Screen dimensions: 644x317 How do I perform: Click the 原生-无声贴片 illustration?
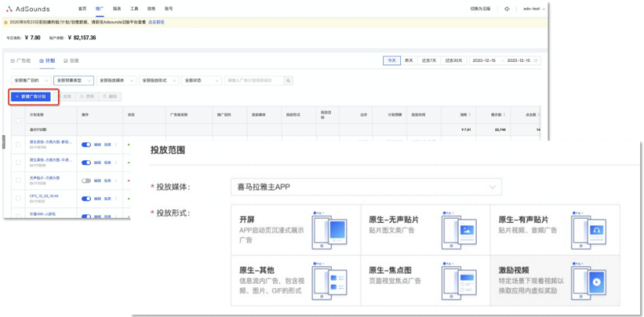click(459, 230)
